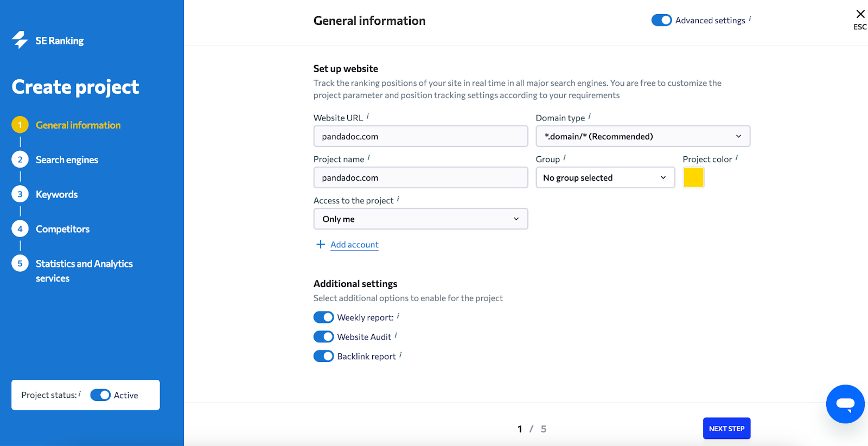868x446 pixels.
Task: Click the info icon beside Project status
Action: pyautogui.click(x=80, y=394)
